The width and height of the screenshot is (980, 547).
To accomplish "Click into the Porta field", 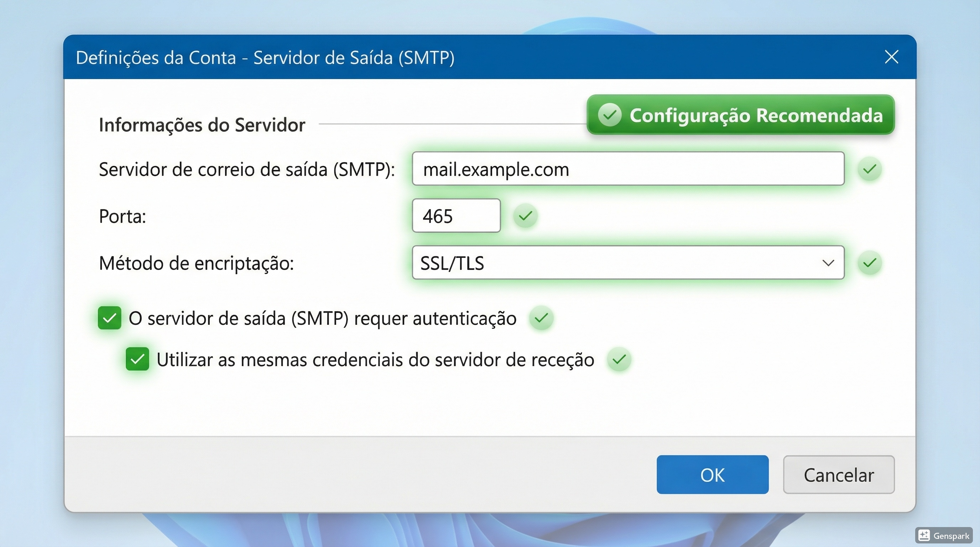I will pos(456,216).
